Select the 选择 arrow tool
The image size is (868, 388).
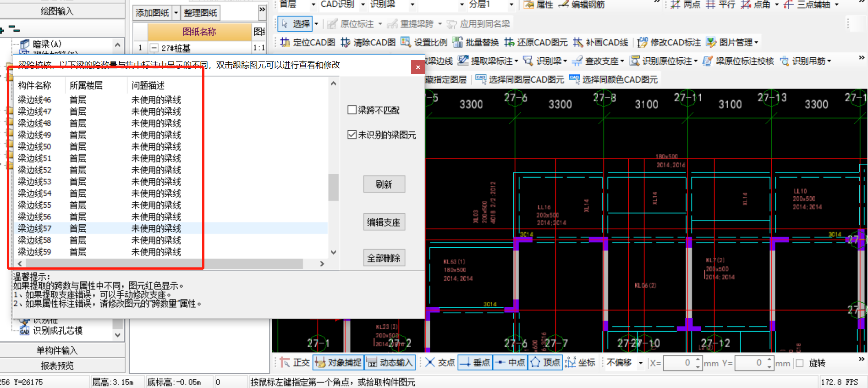tap(295, 24)
